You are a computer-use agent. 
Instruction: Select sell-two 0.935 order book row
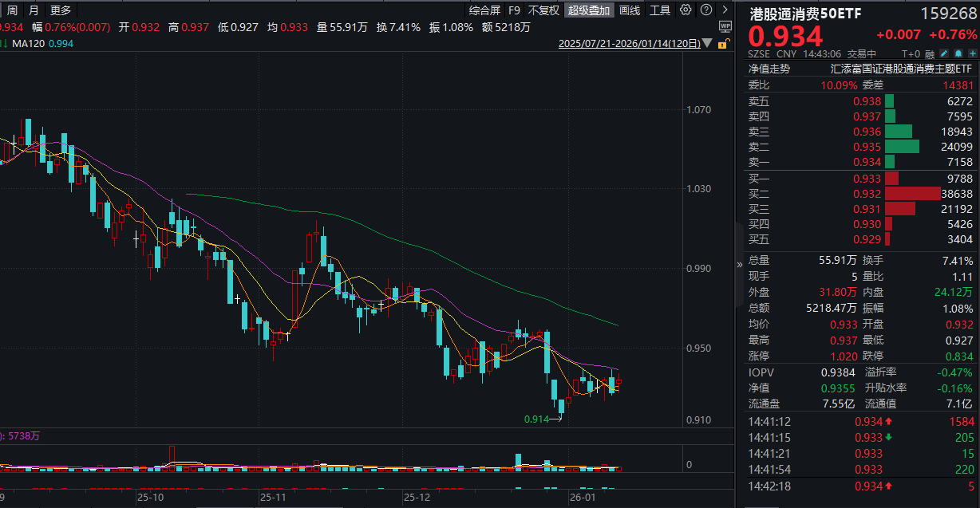click(x=860, y=147)
